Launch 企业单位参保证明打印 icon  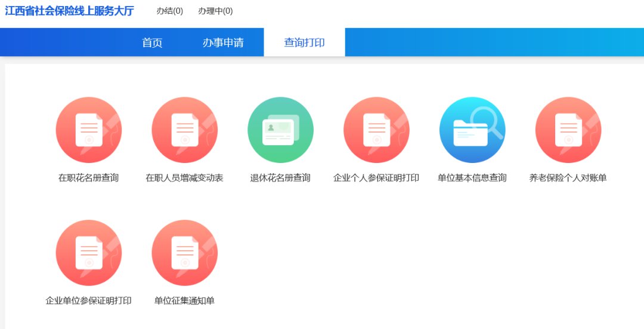(88, 253)
